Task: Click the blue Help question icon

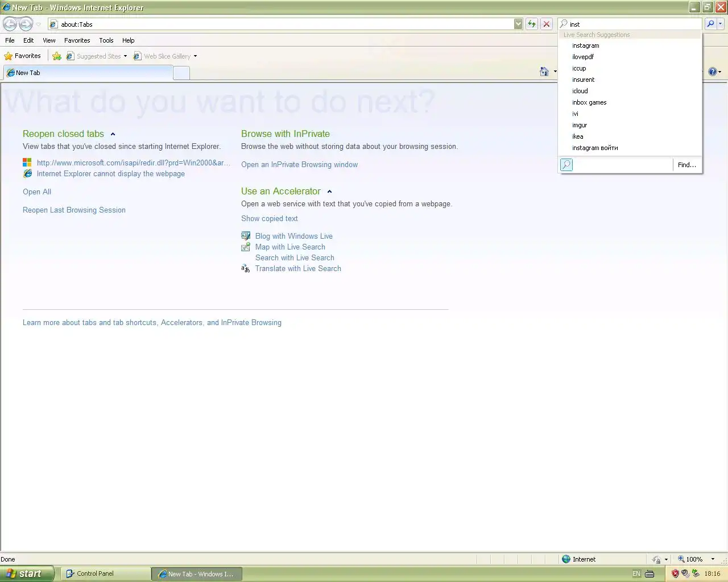Action: pos(712,72)
